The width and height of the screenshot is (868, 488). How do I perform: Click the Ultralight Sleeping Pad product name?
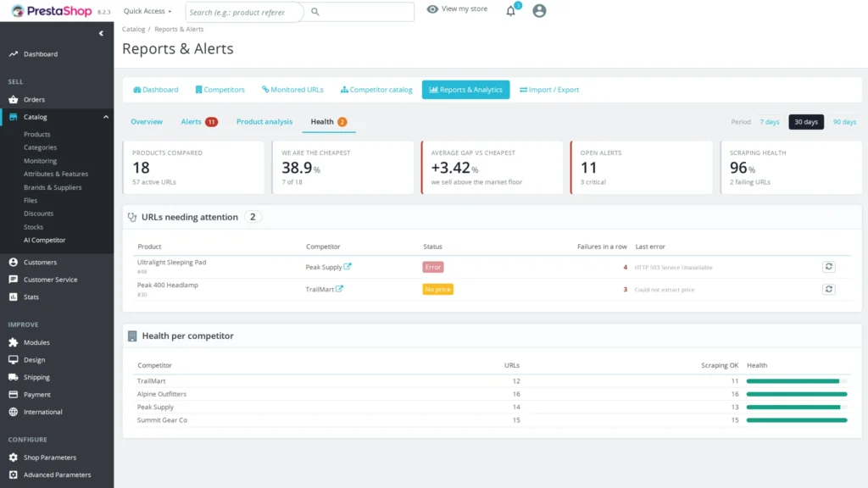coord(171,263)
